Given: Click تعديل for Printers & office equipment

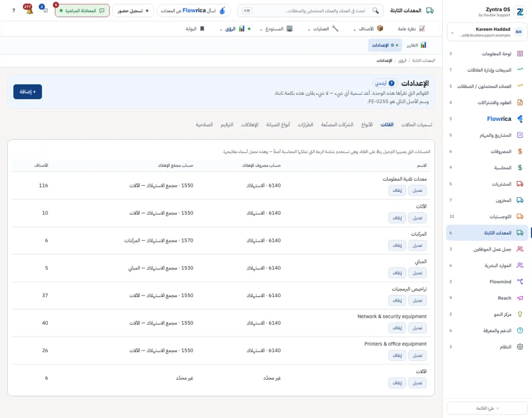Looking at the screenshot, I should coord(417,355).
